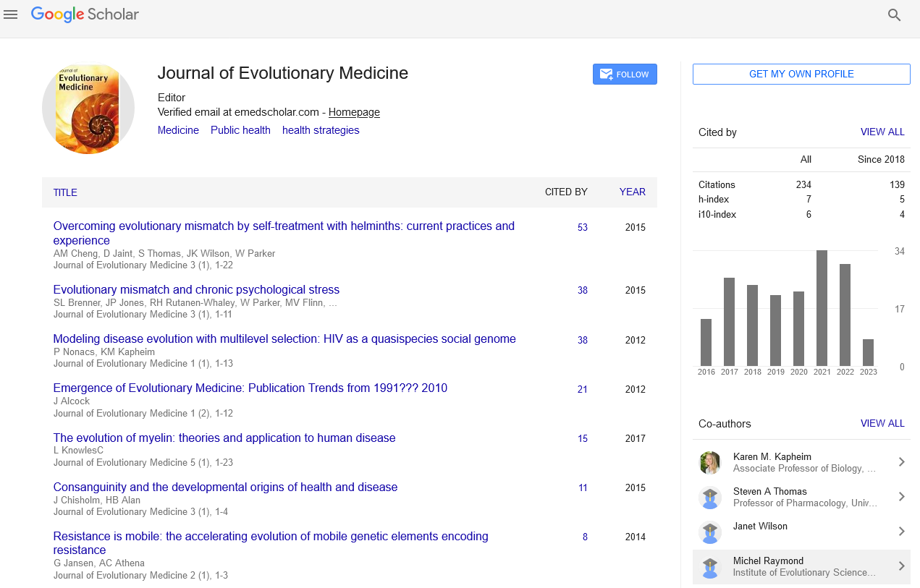Click the Journal of Evolutionary Medicine avatar

[x=88, y=108]
